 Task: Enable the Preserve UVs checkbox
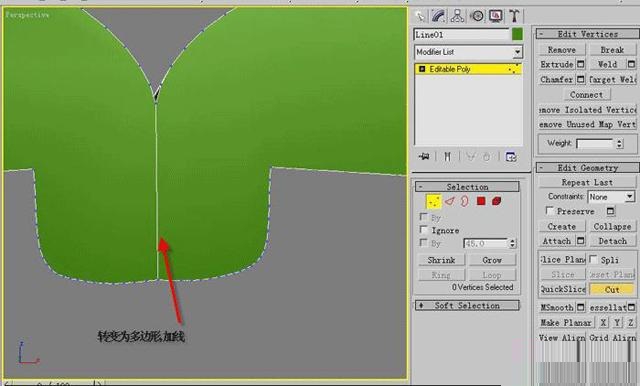pos(550,211)
